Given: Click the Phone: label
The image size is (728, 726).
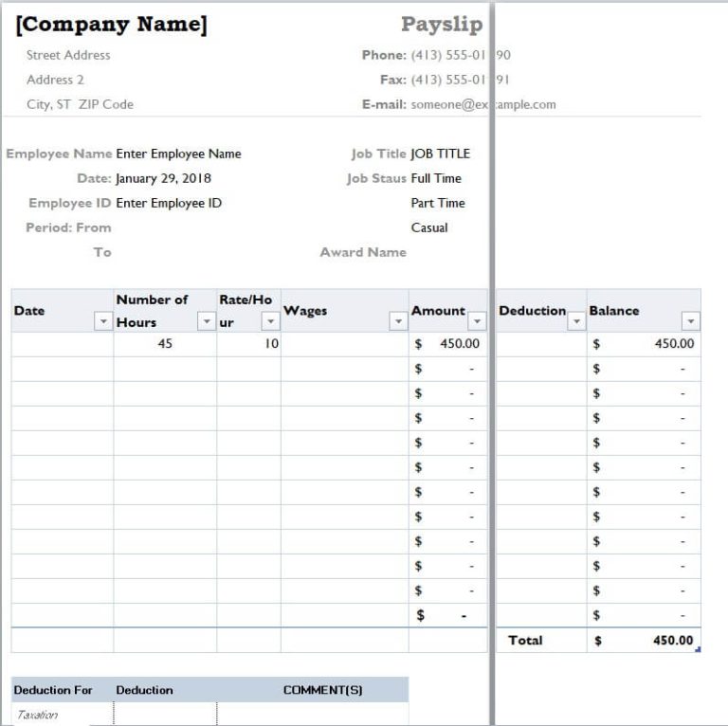Looking at the screenshot, I should point(384,55).
